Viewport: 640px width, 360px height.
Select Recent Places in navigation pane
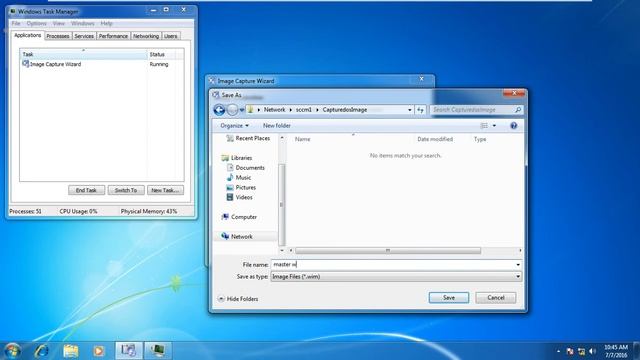(248, 138)
